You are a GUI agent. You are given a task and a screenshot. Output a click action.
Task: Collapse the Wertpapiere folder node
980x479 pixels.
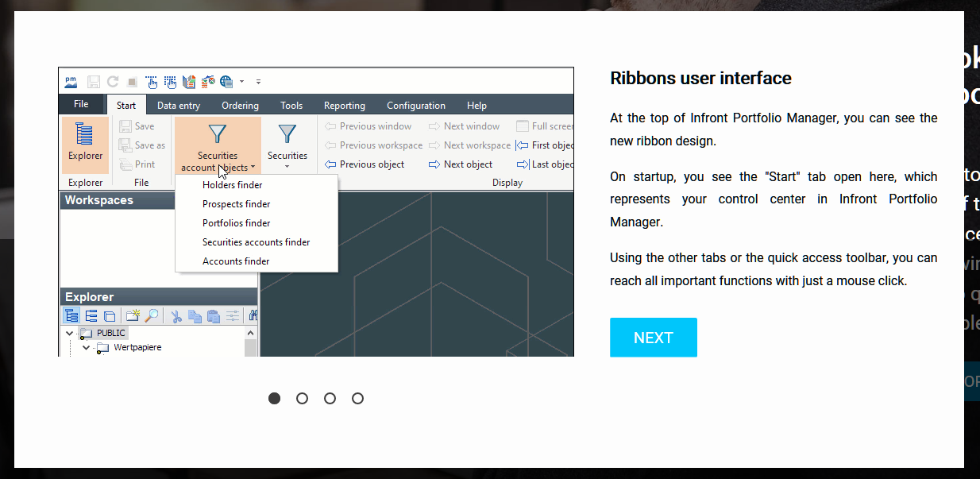point(86,348)
